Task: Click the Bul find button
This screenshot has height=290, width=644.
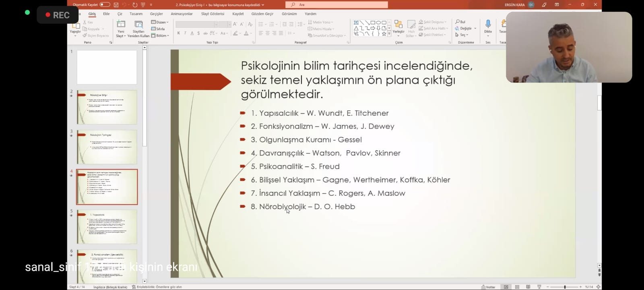Action: 460,22
